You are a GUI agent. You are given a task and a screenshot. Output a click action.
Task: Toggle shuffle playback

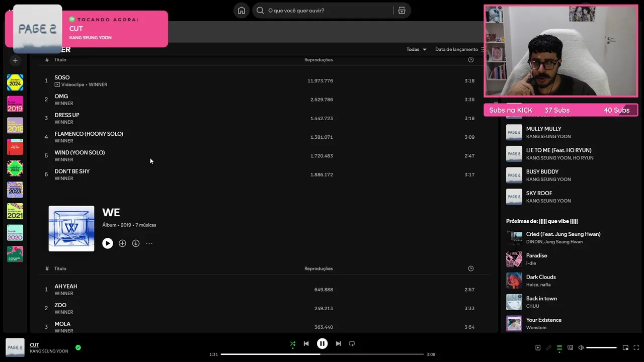tap(292, 344)
